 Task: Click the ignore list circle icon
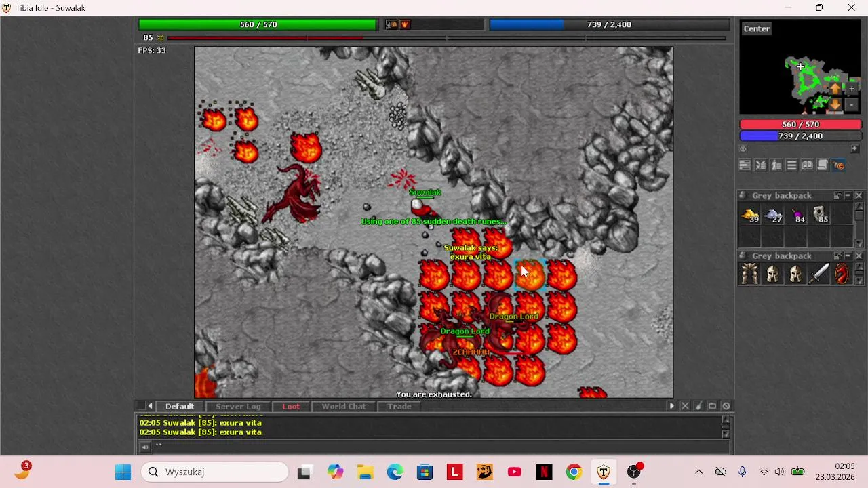pyautogui.click(x=726, y=406)
